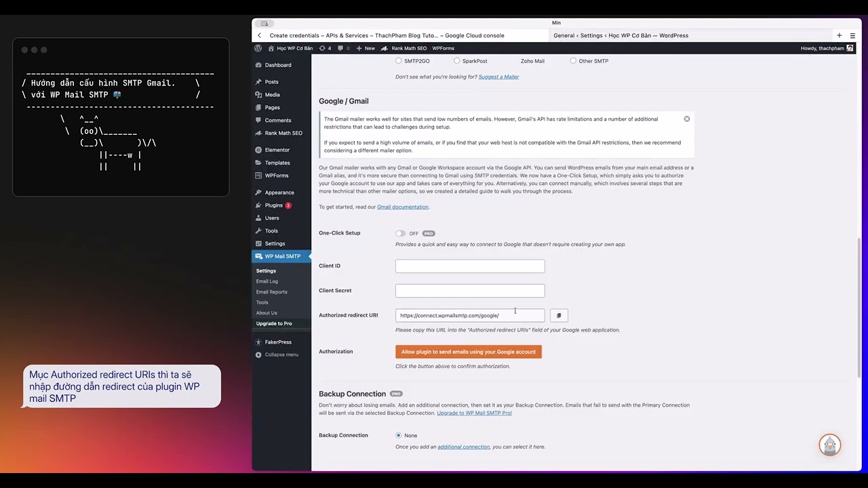868x488 pixels.
Task: Toggle the One-Click Setup switch
Action: [400, 233]
